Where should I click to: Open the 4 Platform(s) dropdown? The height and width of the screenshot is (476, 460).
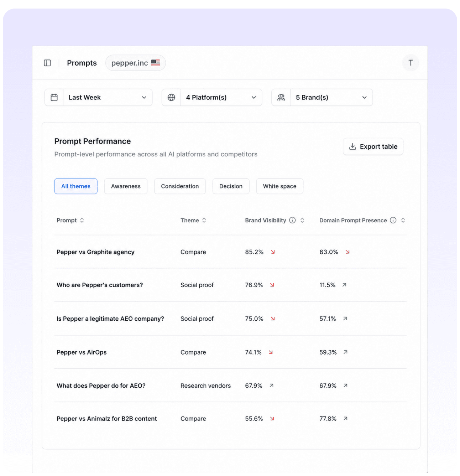pyautogui.click(x=212, y=97)
